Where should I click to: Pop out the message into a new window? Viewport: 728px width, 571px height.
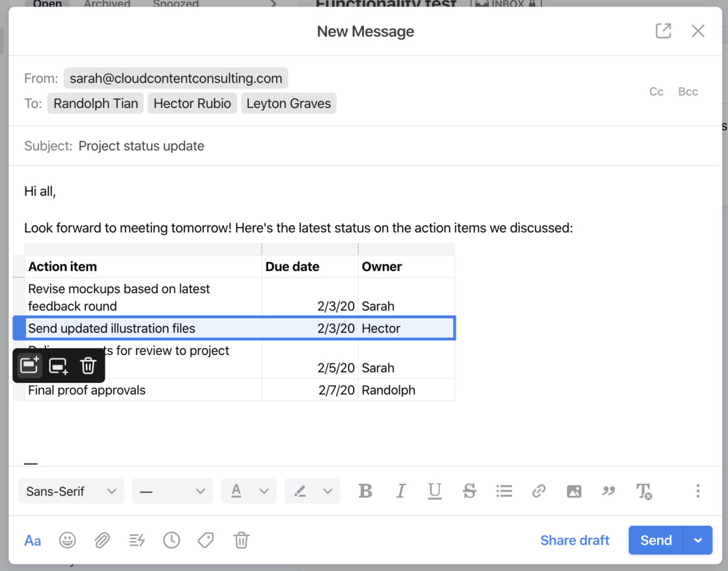662,31
